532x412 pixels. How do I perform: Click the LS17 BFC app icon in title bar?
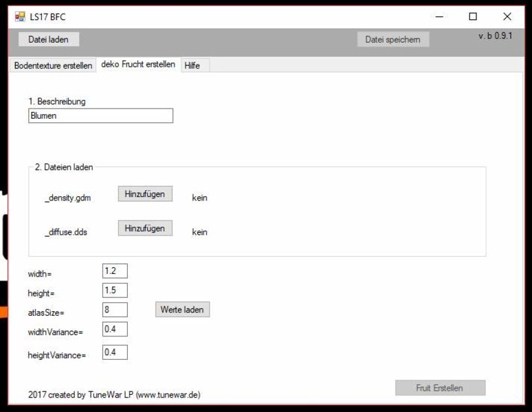click(20, 16)
